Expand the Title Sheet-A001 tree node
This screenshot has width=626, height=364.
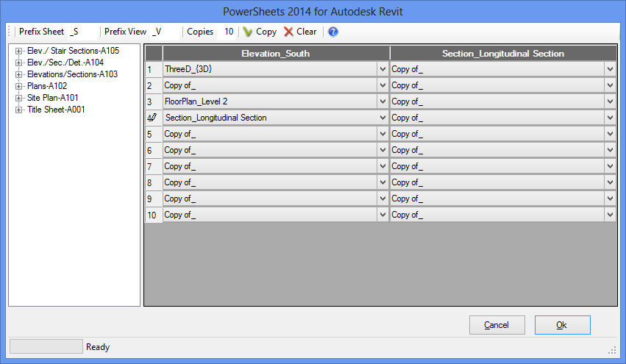[18, 110]
